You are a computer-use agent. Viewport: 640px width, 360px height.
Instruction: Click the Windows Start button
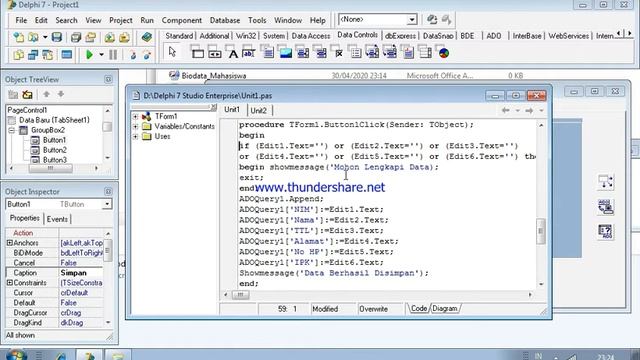[x=16, y=355]
